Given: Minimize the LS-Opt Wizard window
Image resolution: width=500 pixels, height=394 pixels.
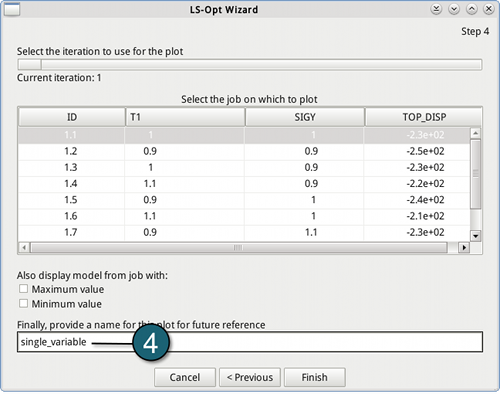Looking at the screenshot, I should tap(454, 9).
